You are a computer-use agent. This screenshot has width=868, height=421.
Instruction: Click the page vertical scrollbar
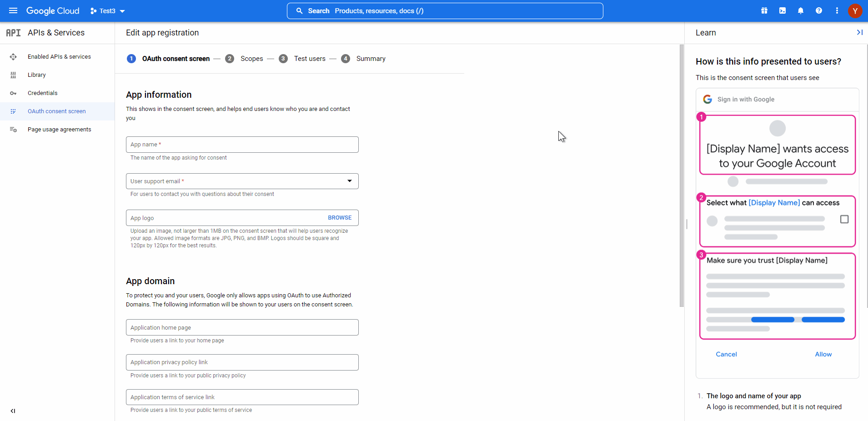682,175
